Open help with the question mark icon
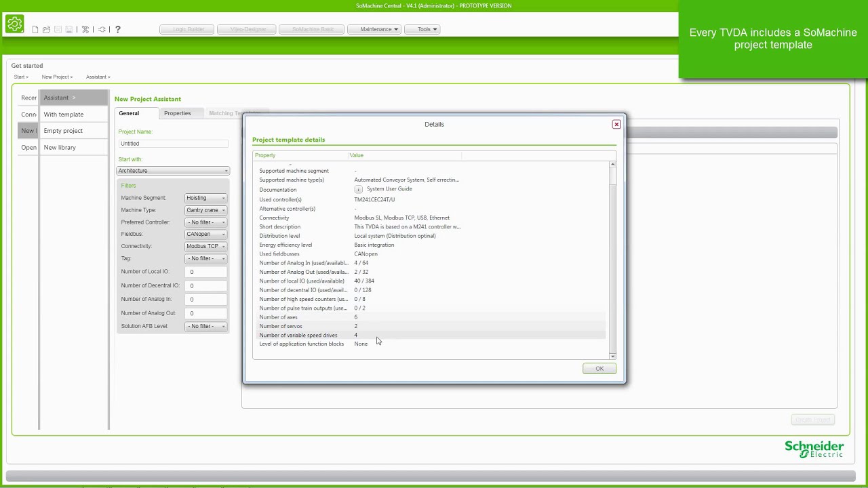The width and height of the screenshot is (868, 488). click(x=118, y=29)
